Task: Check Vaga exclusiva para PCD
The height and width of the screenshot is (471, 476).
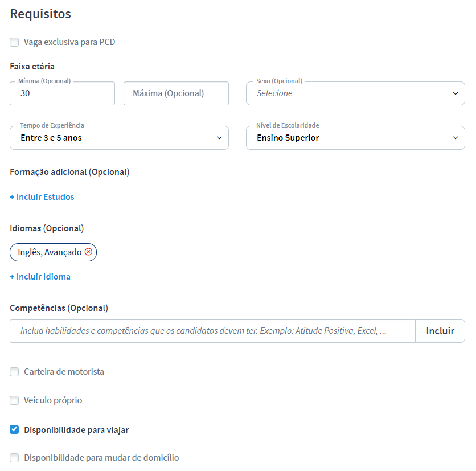Action: coord(14,42)
